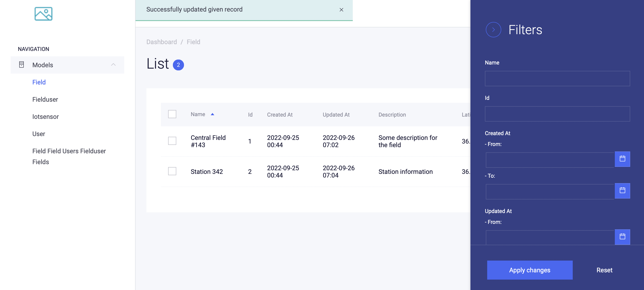Toggle Name column sort arrow
644x290 pixels.
pos(212,114)
